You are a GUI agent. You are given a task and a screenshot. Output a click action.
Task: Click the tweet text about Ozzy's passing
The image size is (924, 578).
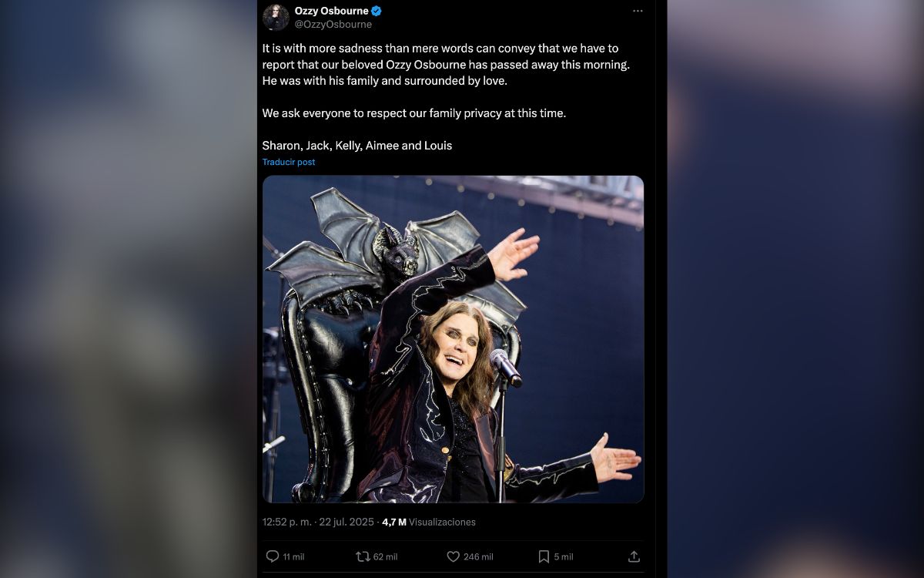tap(445, 64)
